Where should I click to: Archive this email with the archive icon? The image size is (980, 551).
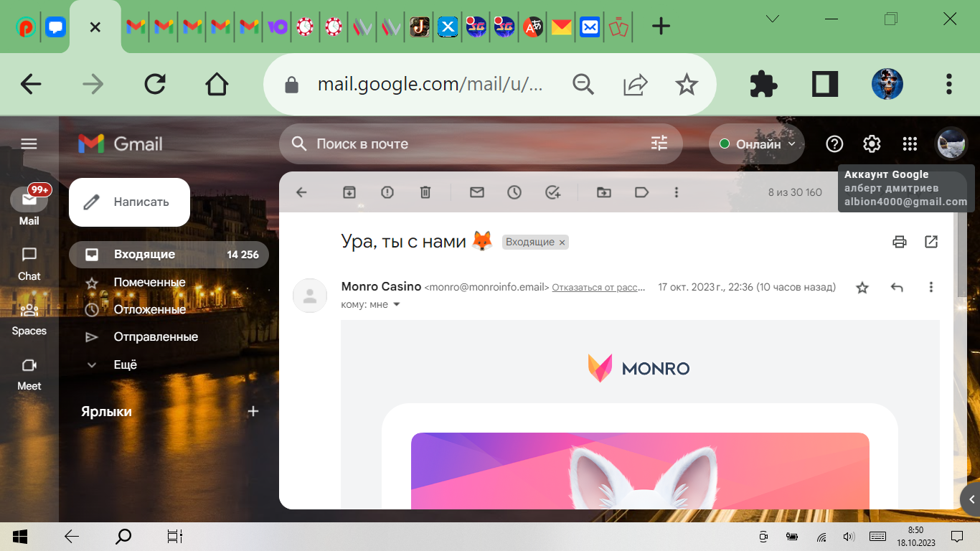click(349, 192)
